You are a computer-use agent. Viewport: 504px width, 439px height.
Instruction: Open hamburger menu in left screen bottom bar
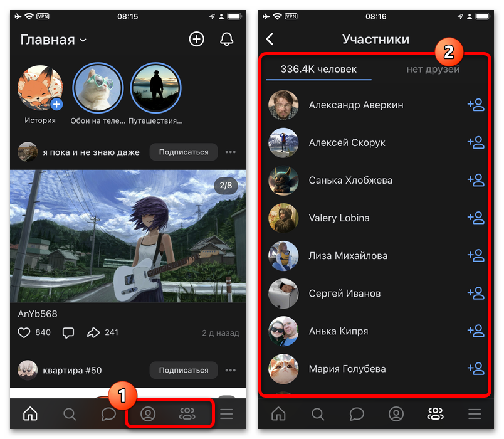[x=226, y=414]
